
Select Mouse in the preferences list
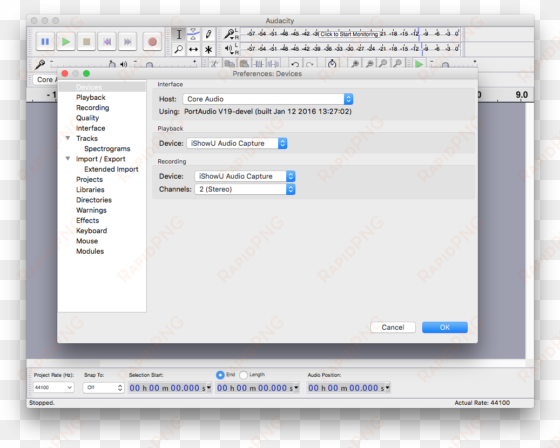(87, 241)
